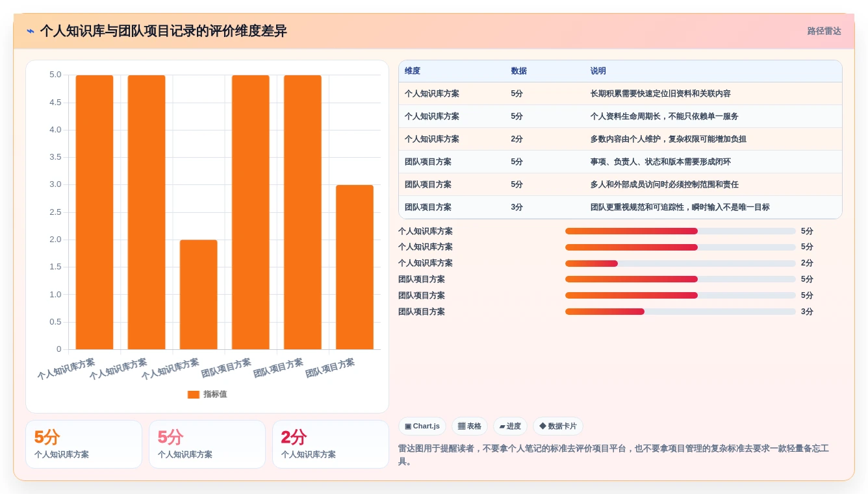Select cell 个人资料生命周期长，不能只依赖单一服务
The width and height of the screenshot is (868, 494).
pyautogui.click(x=664, y=116)
